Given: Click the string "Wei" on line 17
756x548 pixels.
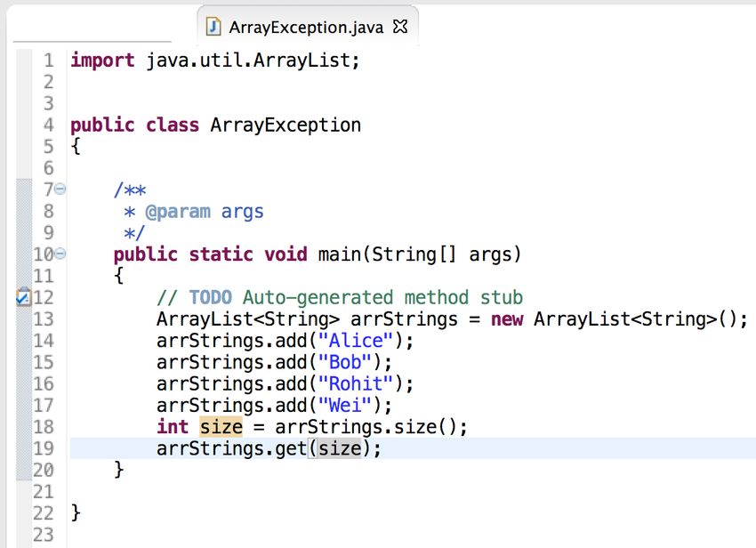Looking at the screenshot, I should coord(345,405).
